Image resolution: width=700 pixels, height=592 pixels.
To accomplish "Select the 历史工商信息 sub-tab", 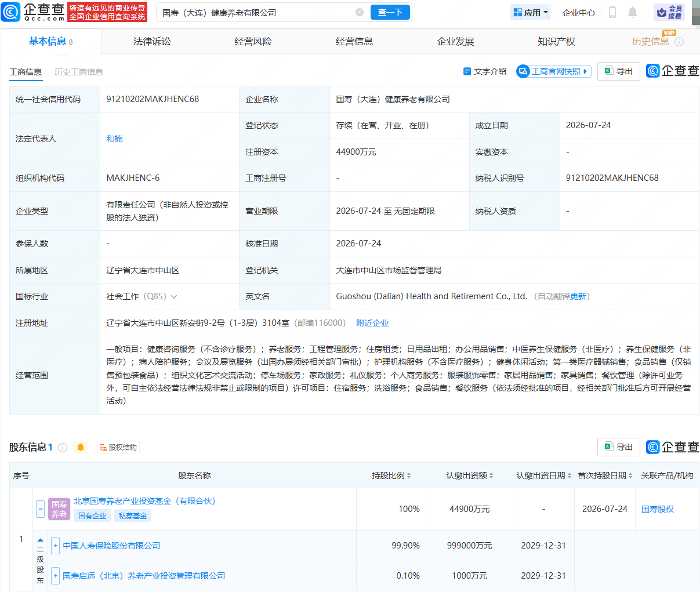I will (x=79, y=72).
